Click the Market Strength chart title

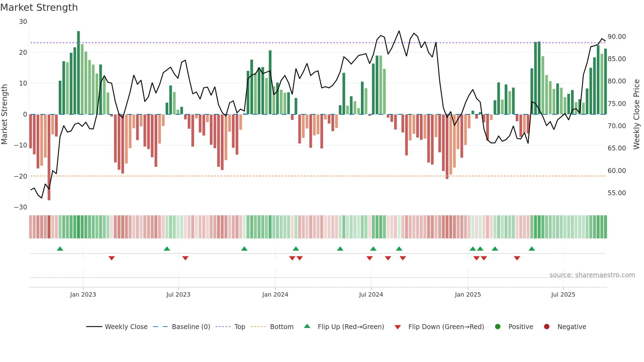point(39,8)
